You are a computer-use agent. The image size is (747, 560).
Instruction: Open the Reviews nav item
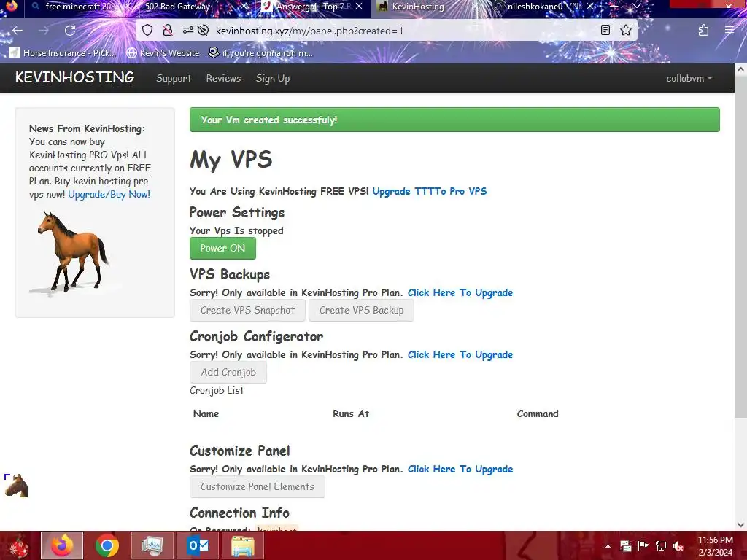click(223, 78)
